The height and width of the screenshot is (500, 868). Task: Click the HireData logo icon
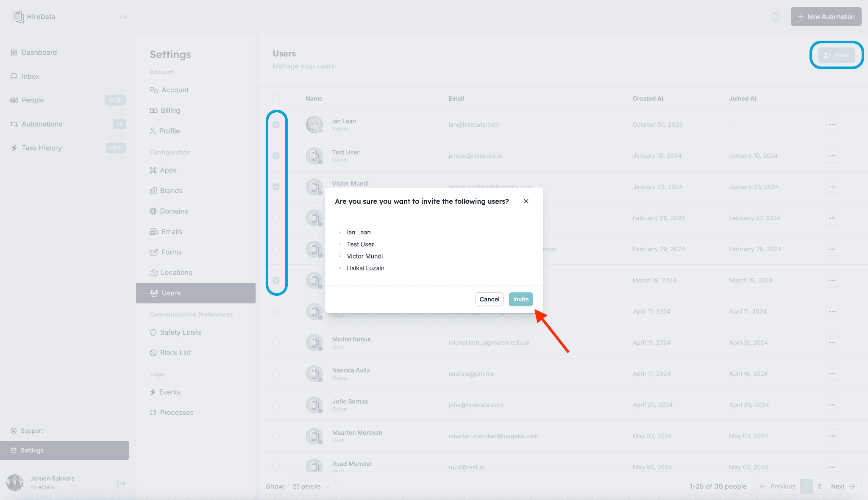coord(18,17)
